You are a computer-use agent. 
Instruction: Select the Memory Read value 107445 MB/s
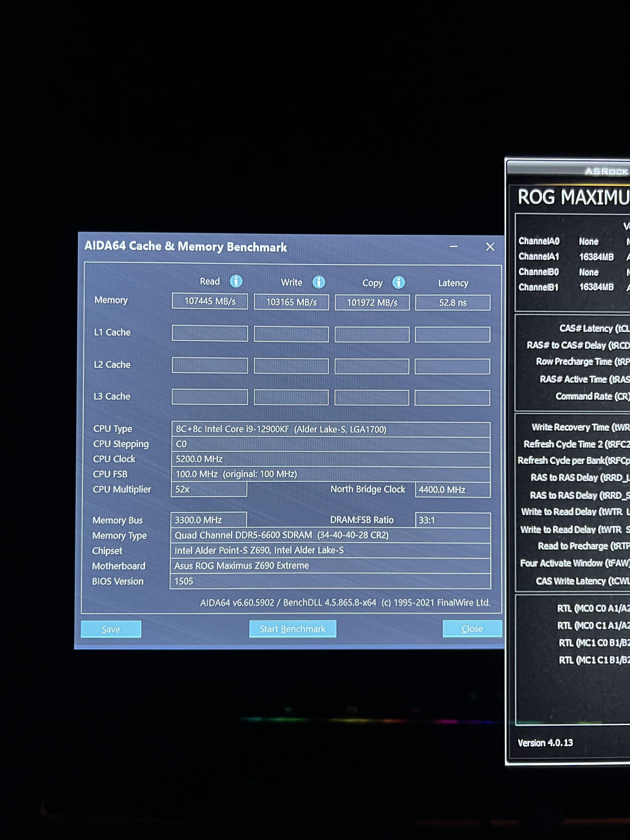[x=210, y=301]
